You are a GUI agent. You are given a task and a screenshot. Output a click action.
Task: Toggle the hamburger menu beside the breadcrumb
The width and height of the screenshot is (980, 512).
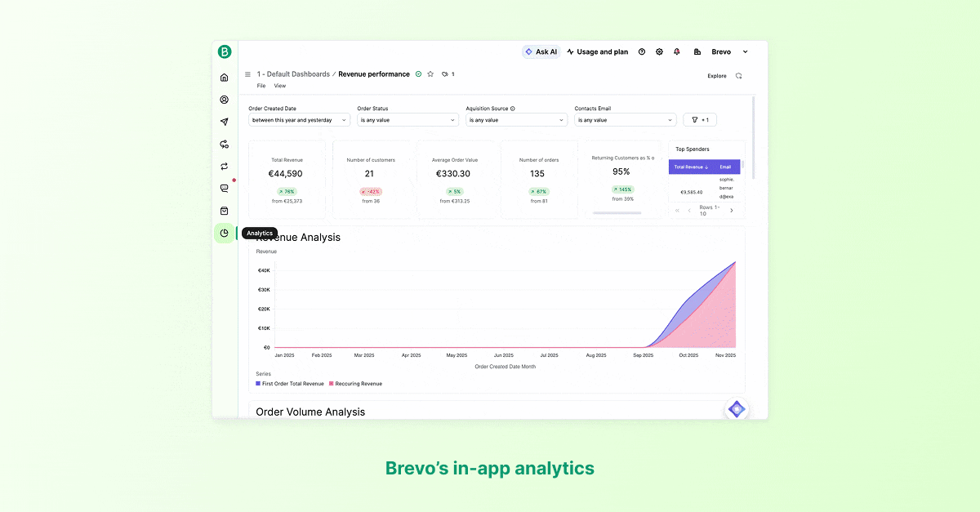click(x=247, y=74)
